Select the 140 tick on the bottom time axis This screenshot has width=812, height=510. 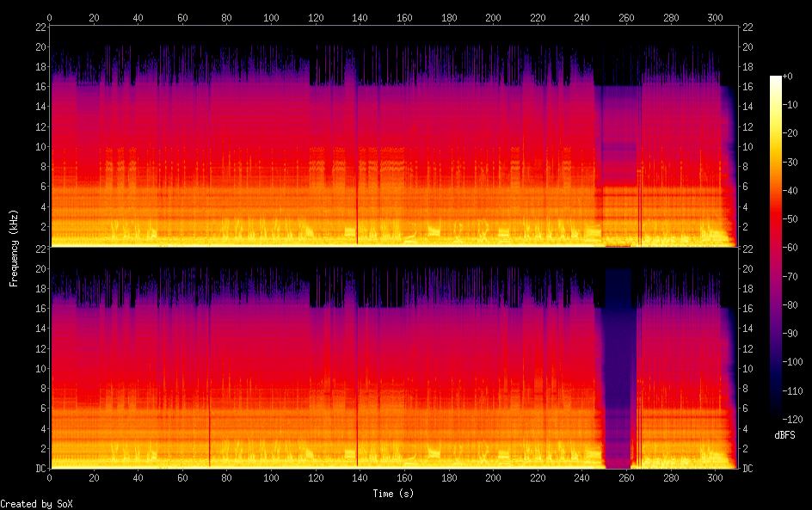tap(360, 476)
